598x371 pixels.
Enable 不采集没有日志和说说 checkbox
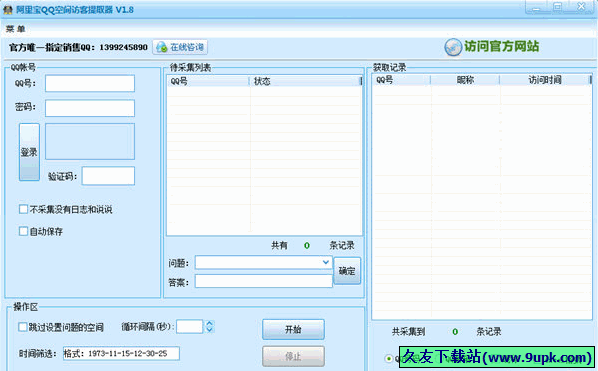(23, 209)
